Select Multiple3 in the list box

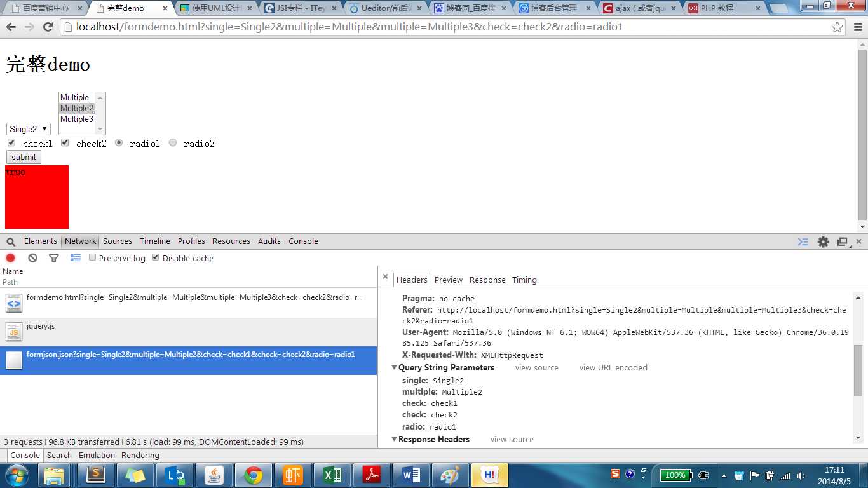(x=77, y=119)
